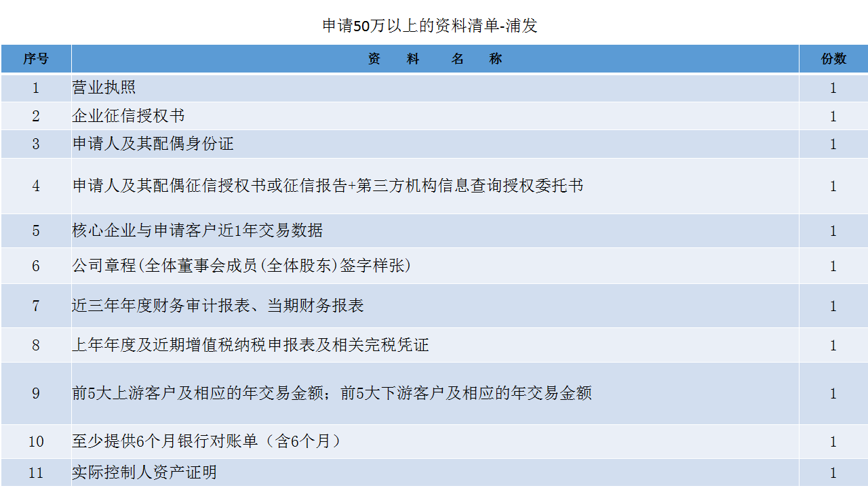
Task: Click the 企业征信授权书 cell
Action: 435,116
